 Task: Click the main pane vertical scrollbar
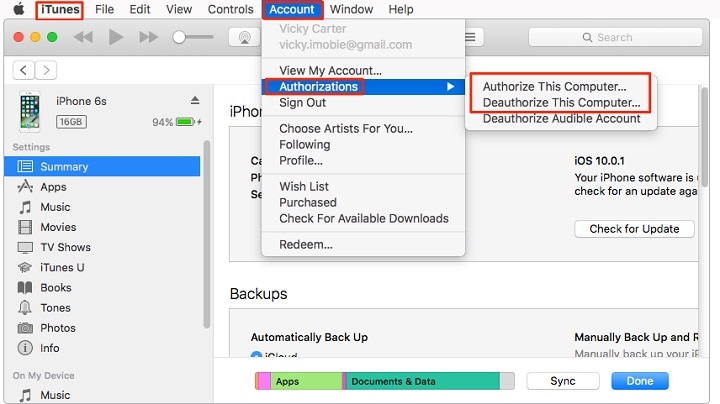pos(704,138)
